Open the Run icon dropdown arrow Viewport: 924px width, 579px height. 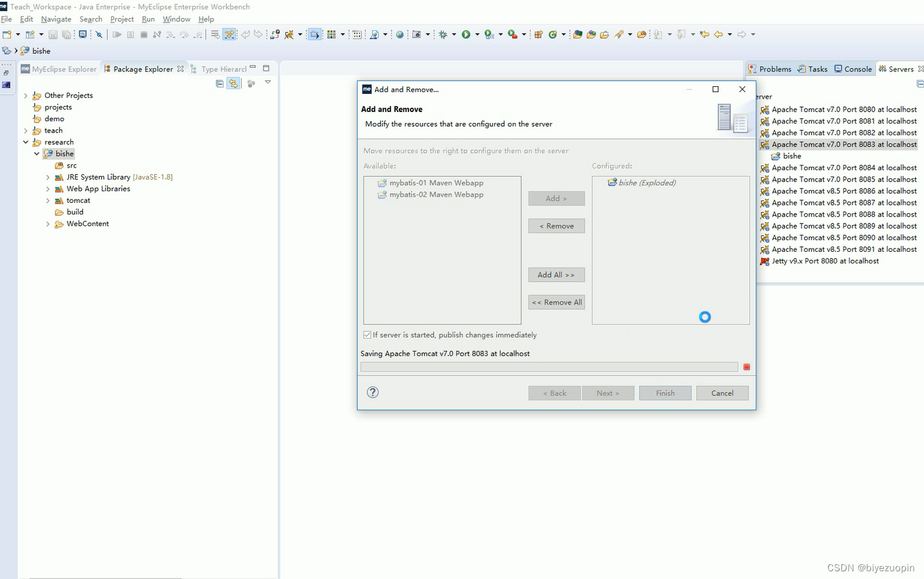coord(477,35)
